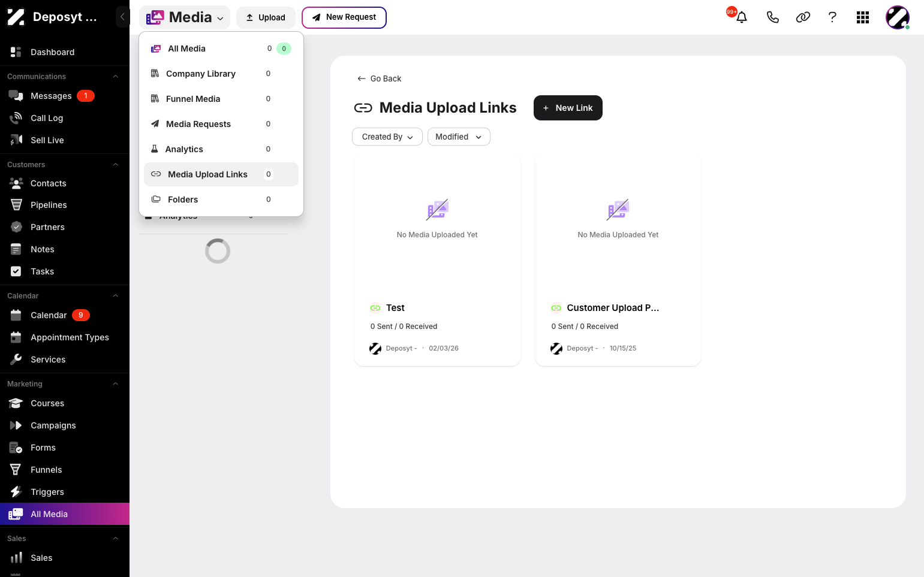This screenshot has height=577, width=924.
Task: Open Calendar with badge 9 in sidebar
Action: click(65, 315)
